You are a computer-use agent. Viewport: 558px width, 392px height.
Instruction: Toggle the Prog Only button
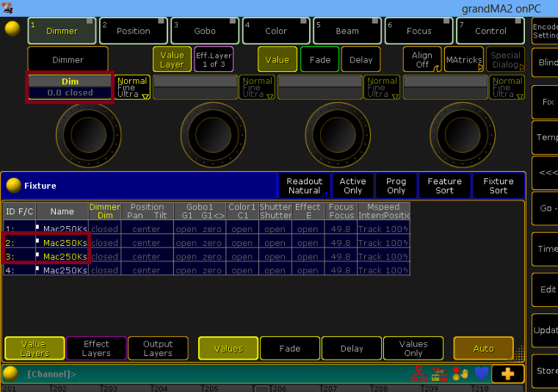click(x=396, y=185)
